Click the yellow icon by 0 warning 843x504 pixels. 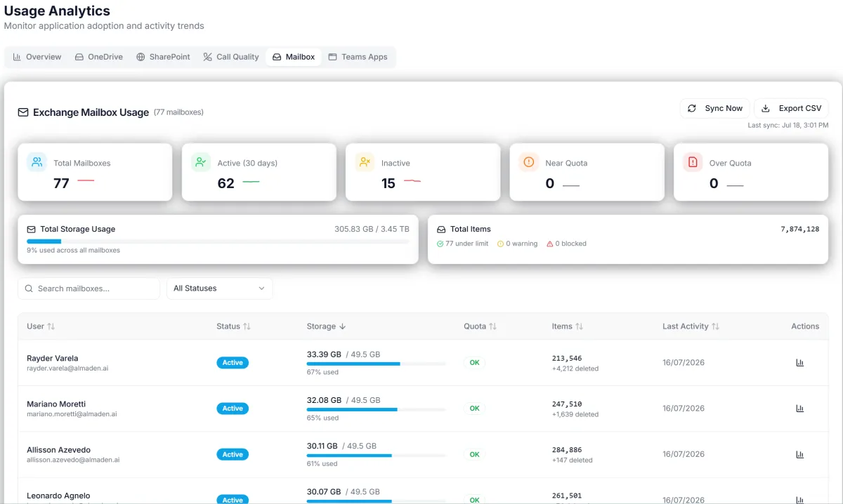[x=500, y=244]
